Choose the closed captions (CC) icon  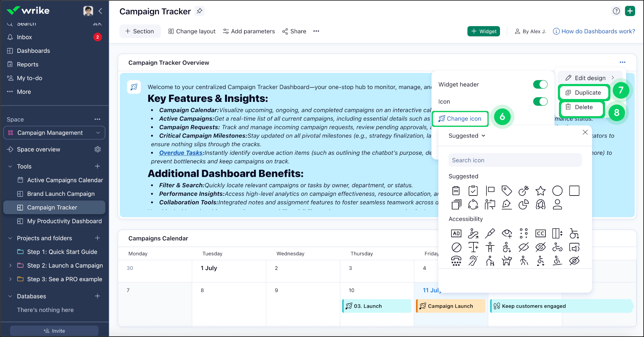click(540, 233)
